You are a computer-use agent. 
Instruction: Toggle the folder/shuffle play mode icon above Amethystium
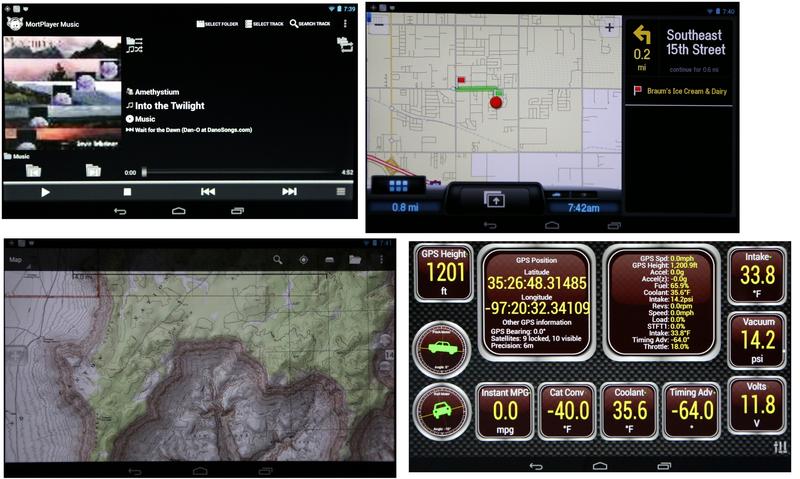(135, 44)
